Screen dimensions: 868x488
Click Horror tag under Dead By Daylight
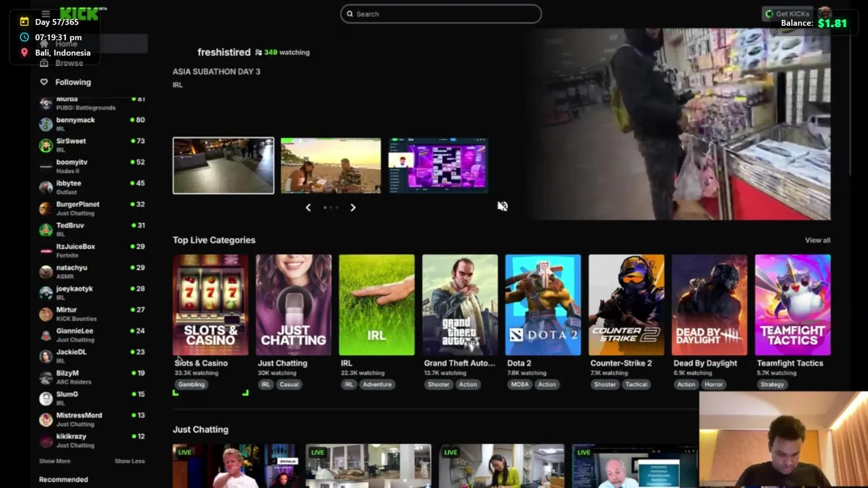[713, 384]
